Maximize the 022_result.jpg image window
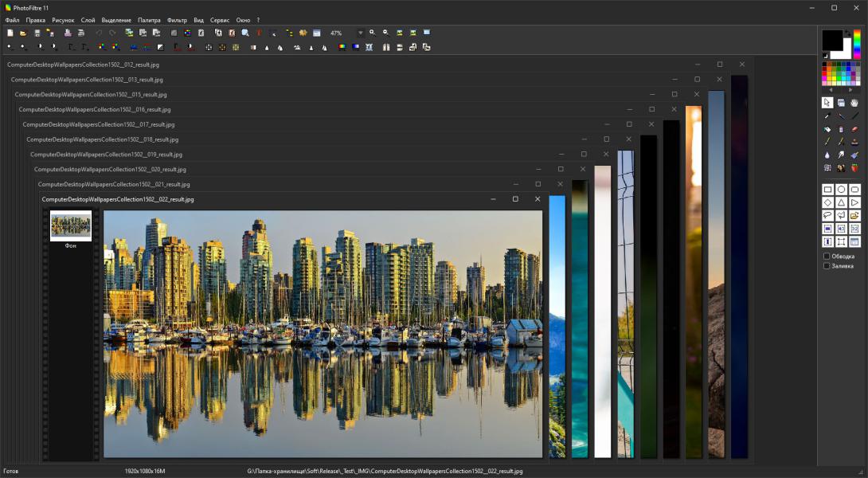The image size is (868, 478). (x=515, y=199)
